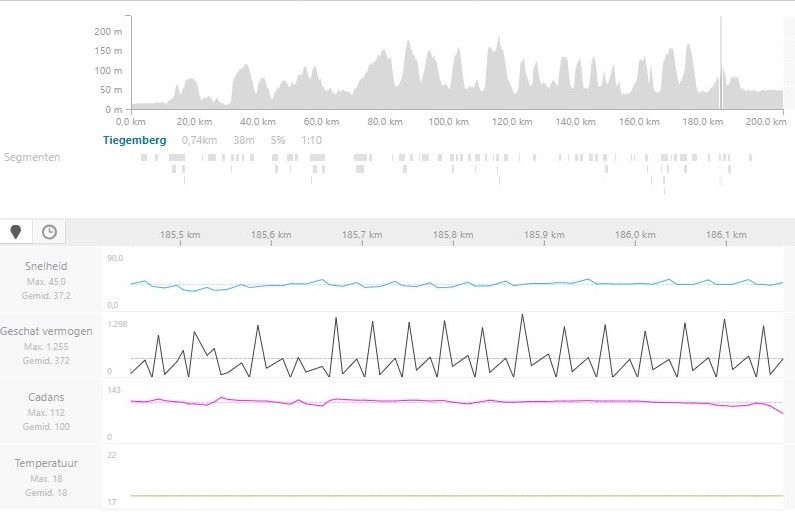The image size is (795, 530).
Task: Click the 185,7 km axis tick
Action: [x=362, y=235]
